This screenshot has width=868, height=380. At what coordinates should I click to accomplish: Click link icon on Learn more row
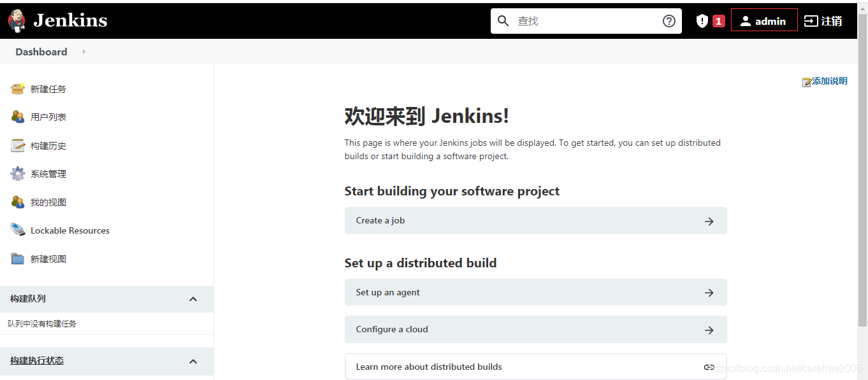tap(709, 367)
